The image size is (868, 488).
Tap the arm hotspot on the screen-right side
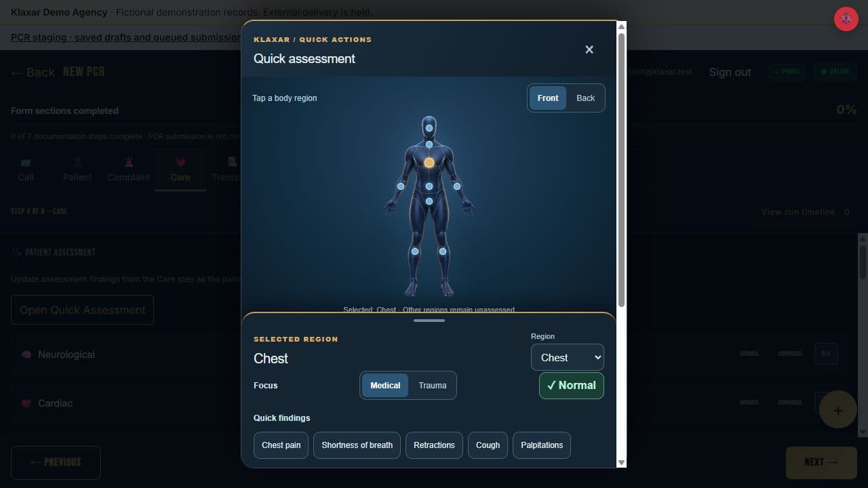tap(457, 186)
